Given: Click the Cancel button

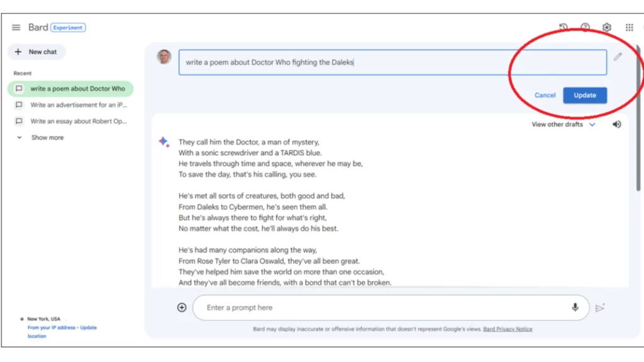Looking at the screenshot, I should [545, 96].
